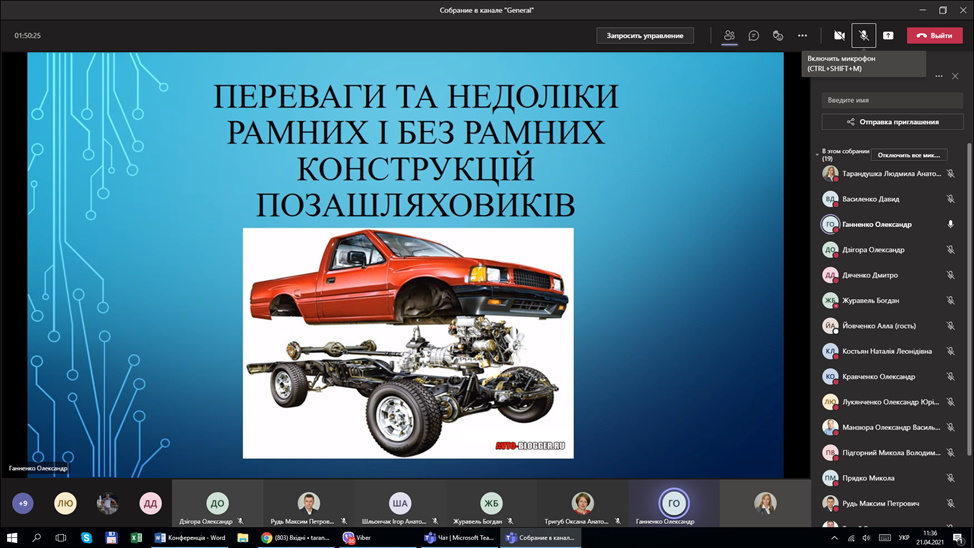This screenshot has width=974, height=548.
Task: Select Журавель Богдан video tile
Action: click(491, 503)
